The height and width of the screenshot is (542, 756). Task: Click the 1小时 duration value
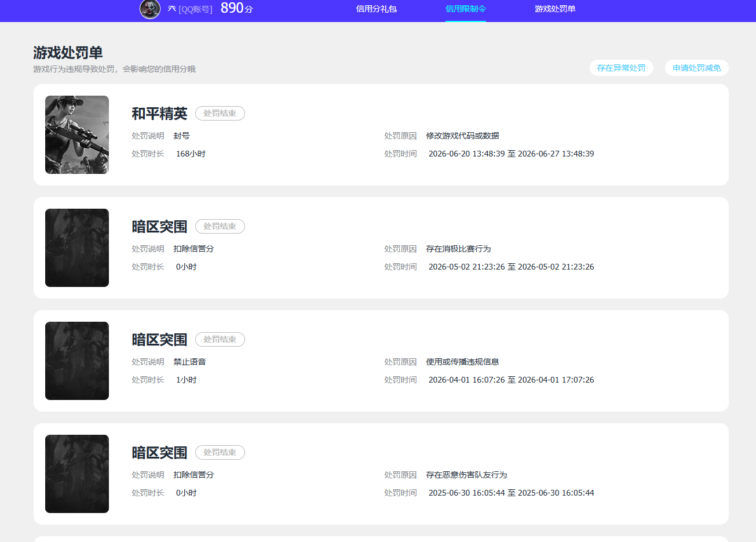tap(186, 380)
